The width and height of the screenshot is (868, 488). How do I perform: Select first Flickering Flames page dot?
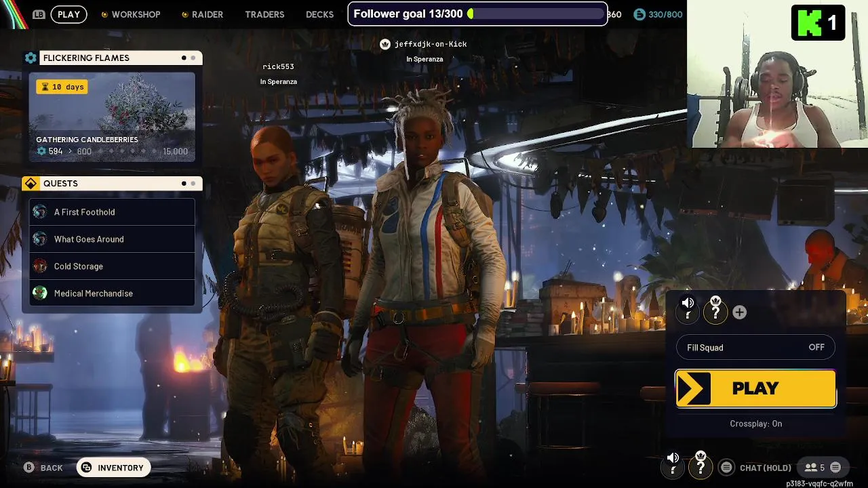click(184, 58)
